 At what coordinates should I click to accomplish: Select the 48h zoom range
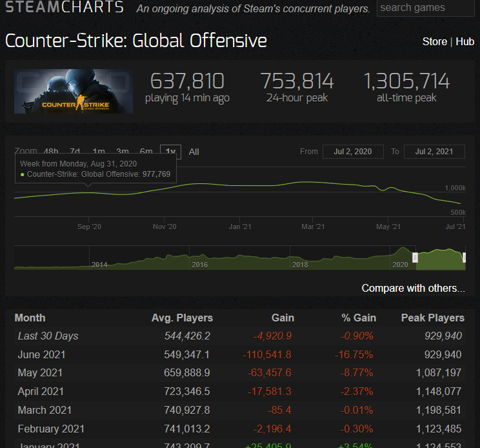(x=51, y=152)
